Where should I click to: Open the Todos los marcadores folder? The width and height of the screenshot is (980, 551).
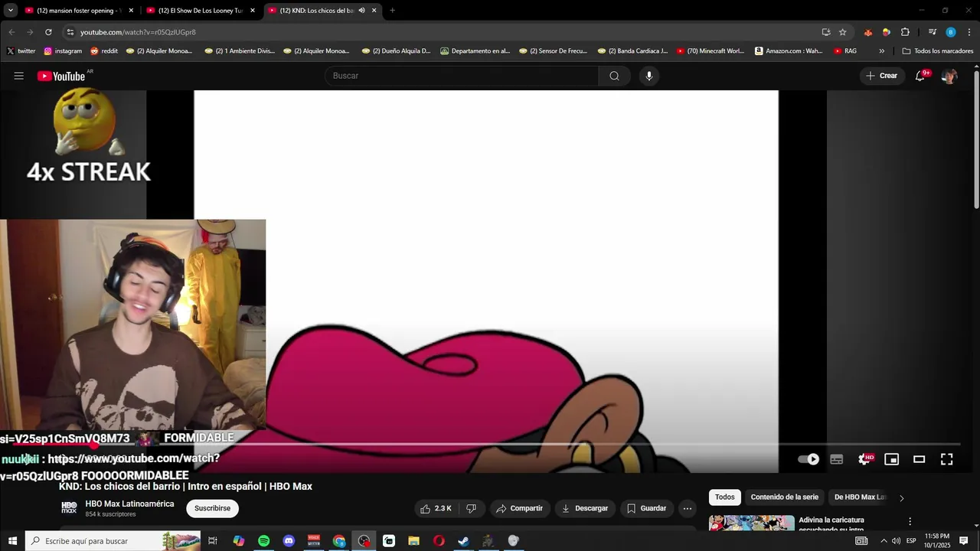[937, 51]
